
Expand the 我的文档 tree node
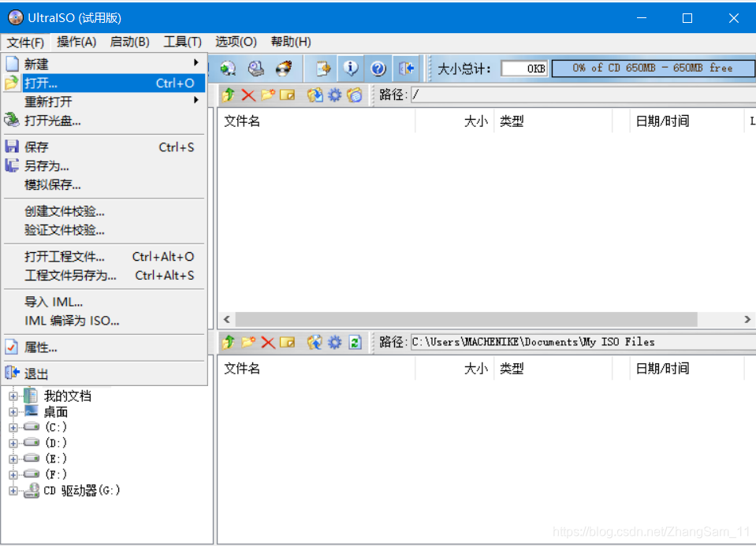point(13,396)
